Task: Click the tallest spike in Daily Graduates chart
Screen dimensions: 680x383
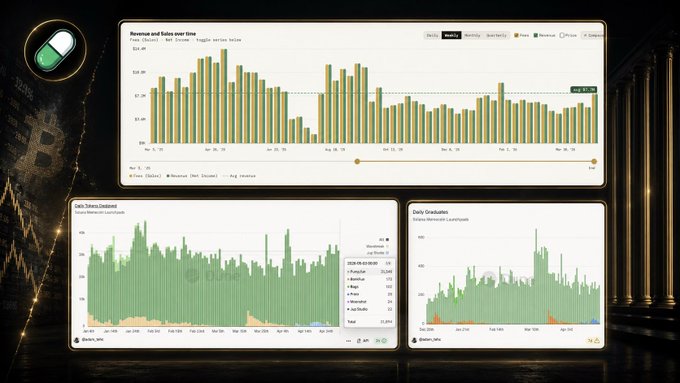Action: coord(536,276)
